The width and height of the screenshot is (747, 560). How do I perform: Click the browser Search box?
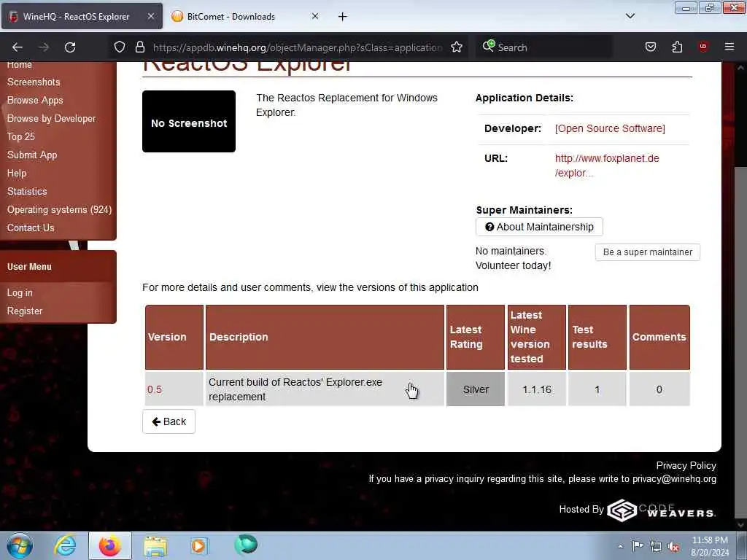(x=544, y=47)
